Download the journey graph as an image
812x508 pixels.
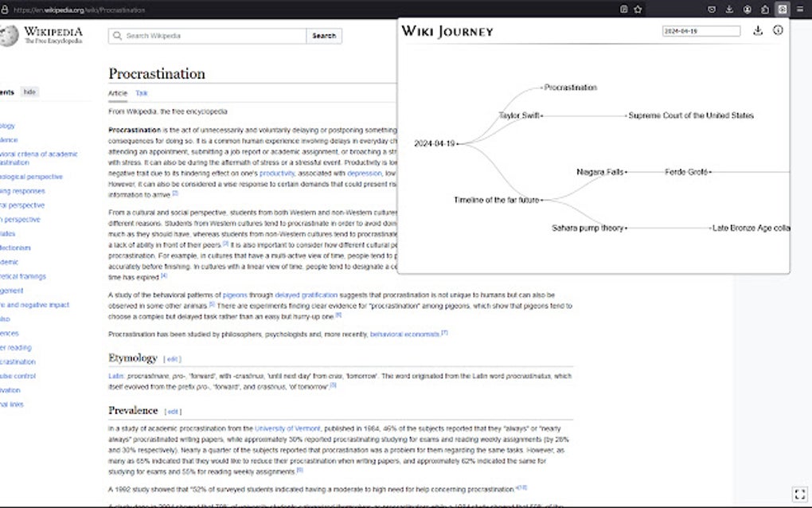click(758, 30)
